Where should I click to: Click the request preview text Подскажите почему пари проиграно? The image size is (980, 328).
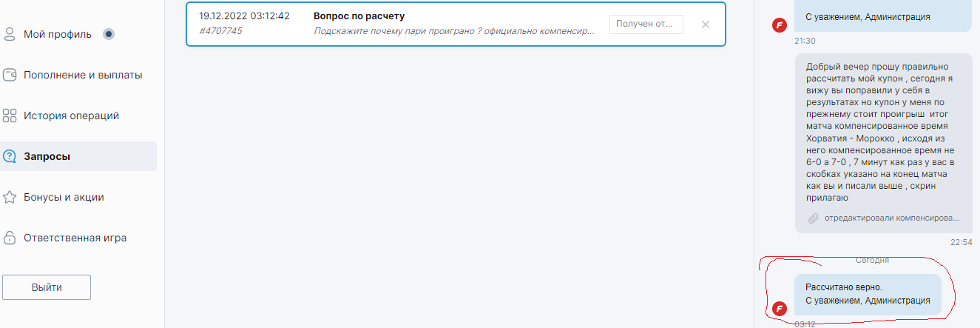(453, 31)
